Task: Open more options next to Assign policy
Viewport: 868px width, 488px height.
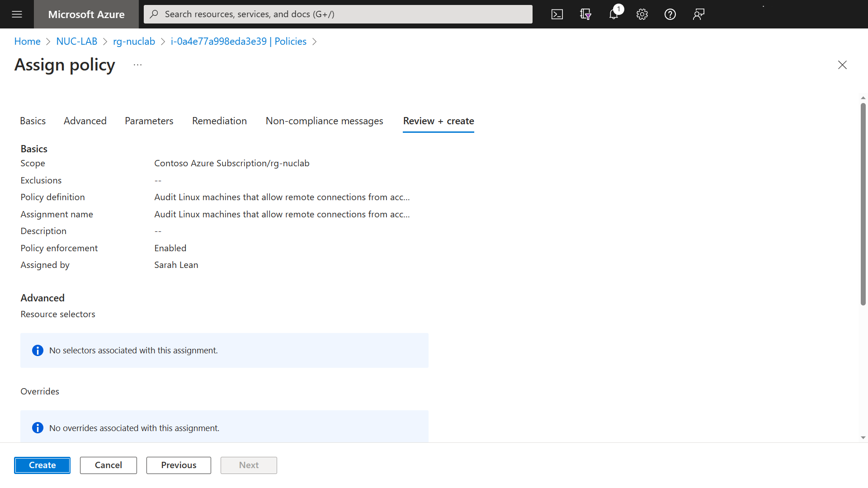Action: [x=137, y=64]
